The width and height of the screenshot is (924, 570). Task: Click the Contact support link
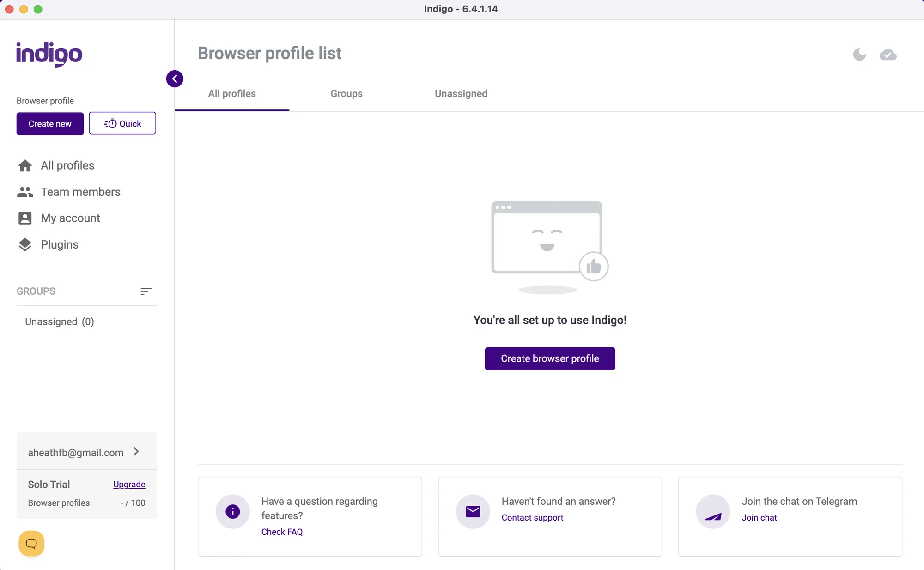pyautogui.click(x=532, y=517)
